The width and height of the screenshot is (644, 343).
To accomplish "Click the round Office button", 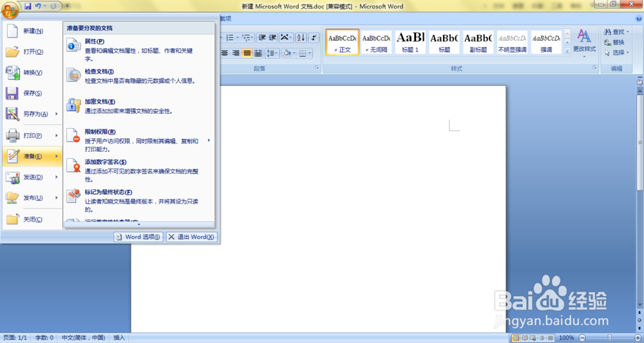I will point(10,10).
